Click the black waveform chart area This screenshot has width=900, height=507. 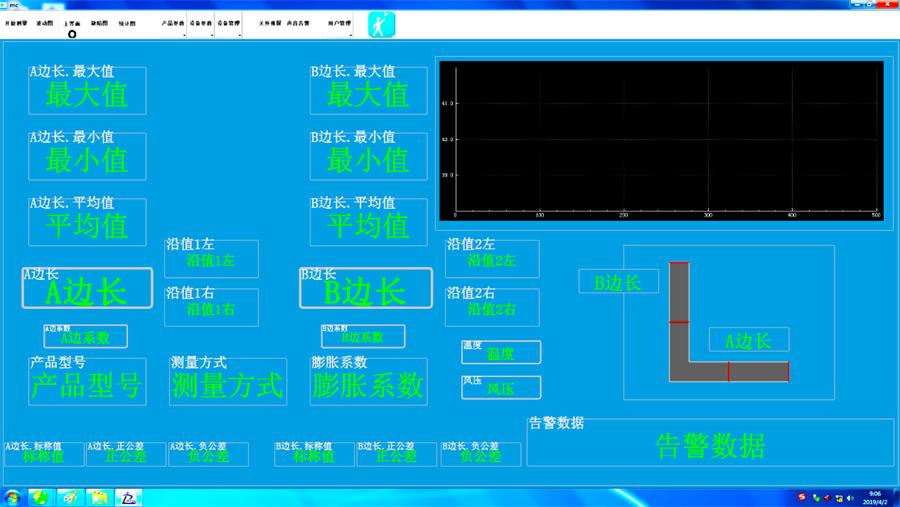click(x=662, y=140)
